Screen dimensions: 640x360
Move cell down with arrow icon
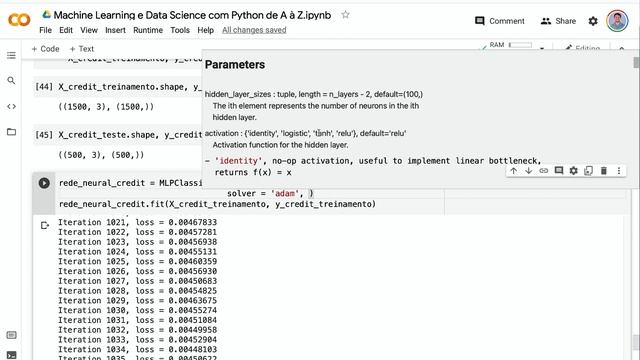pyautogui.click(x=529, y=171)
